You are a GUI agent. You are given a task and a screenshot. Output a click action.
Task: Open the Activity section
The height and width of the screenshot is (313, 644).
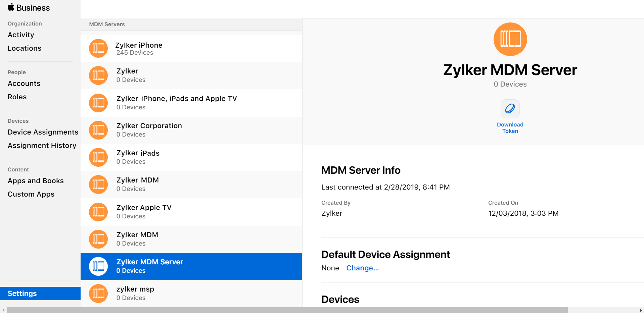21,35
